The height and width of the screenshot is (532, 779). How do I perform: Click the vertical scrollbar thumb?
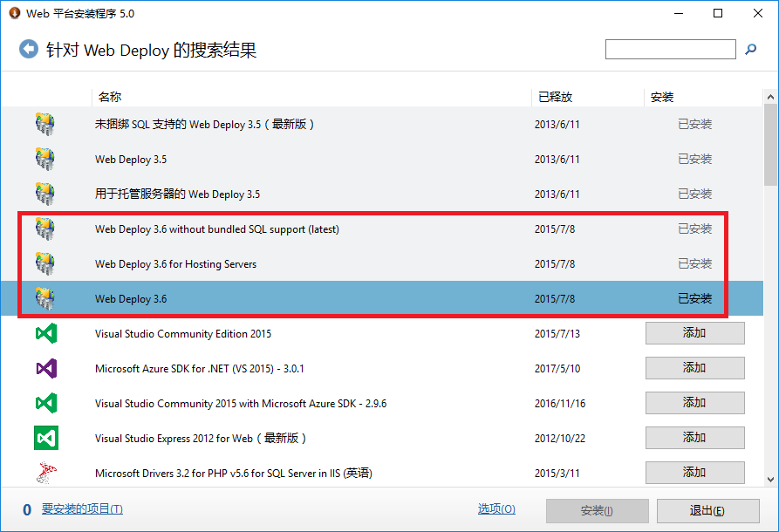coord(770,145)
